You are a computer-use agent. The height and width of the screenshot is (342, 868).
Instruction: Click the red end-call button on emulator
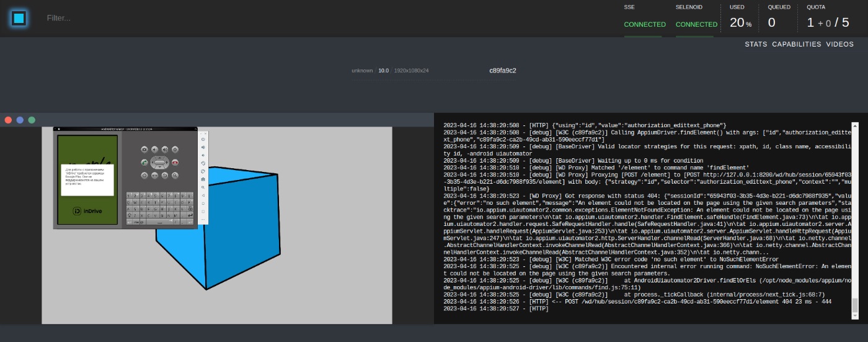[x=175, y=163]
